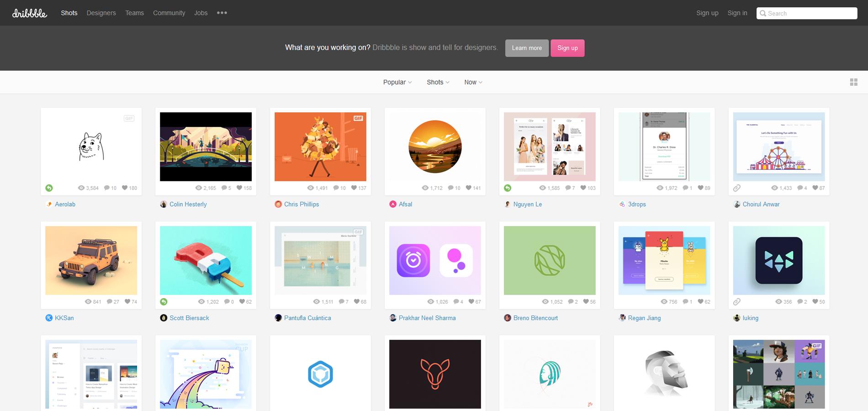Viewport: 868px width, 411px height.
Task: Click the attachment icon on Choirul Anwar's shot
Action: click(x=737, y=188)
